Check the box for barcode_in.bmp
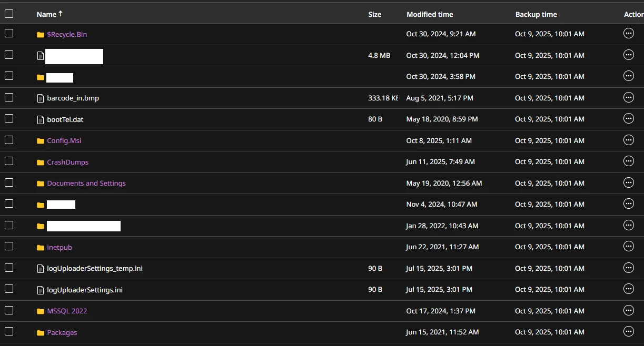The height and width of the screenshot is (346, 644). 9,97
